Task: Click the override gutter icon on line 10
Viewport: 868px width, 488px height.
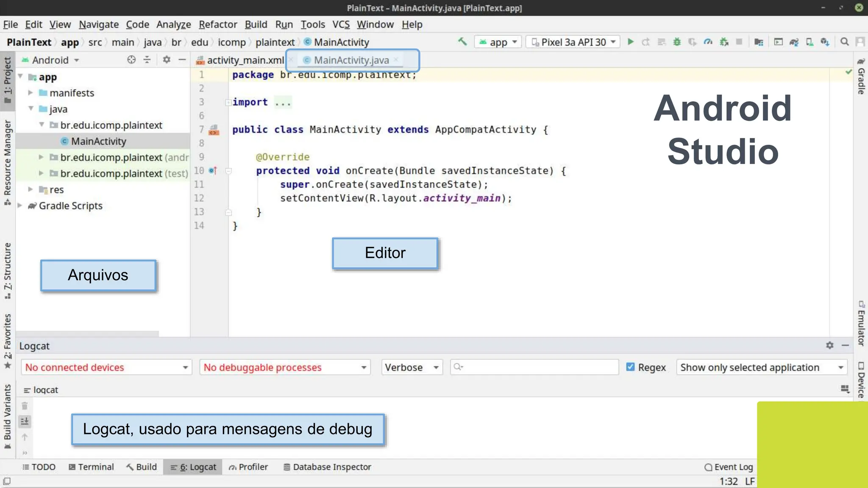Action: [x=213, y=170]
